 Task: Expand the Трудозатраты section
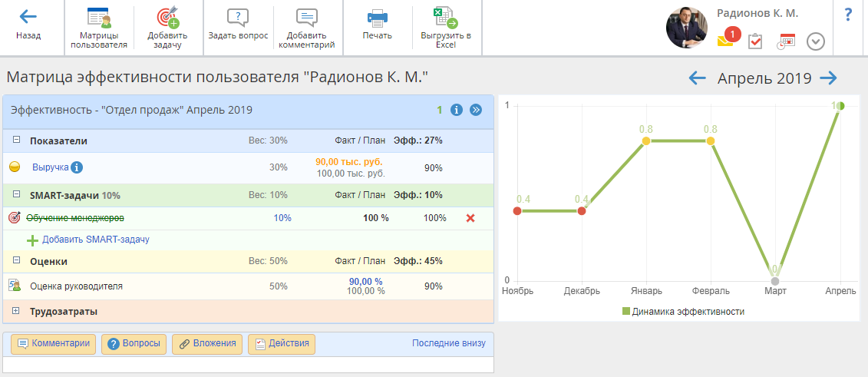tap(16, 312)
